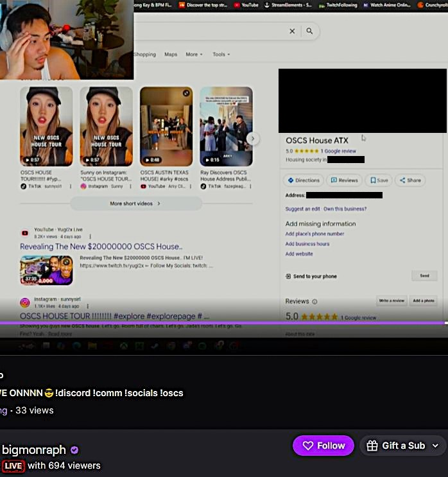Open the Discover the top str... bookmark

pyautogui.click(x=203, y=5)
